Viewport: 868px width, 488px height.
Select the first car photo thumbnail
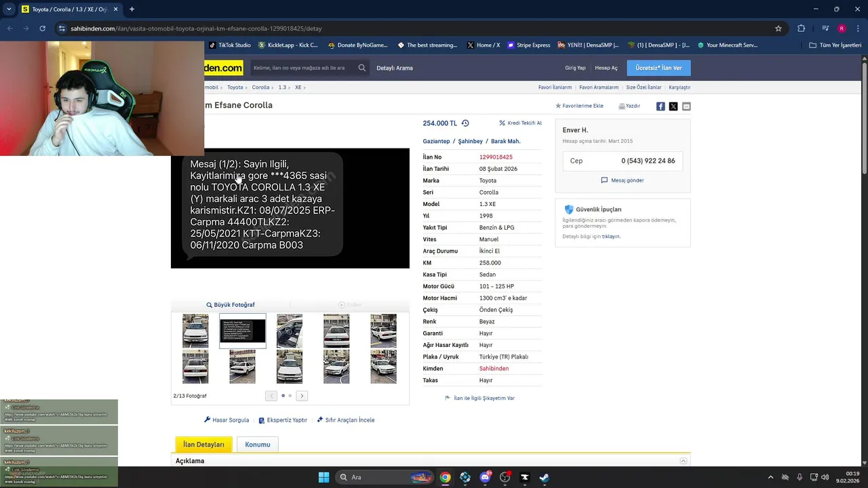(x=195, y=331)
